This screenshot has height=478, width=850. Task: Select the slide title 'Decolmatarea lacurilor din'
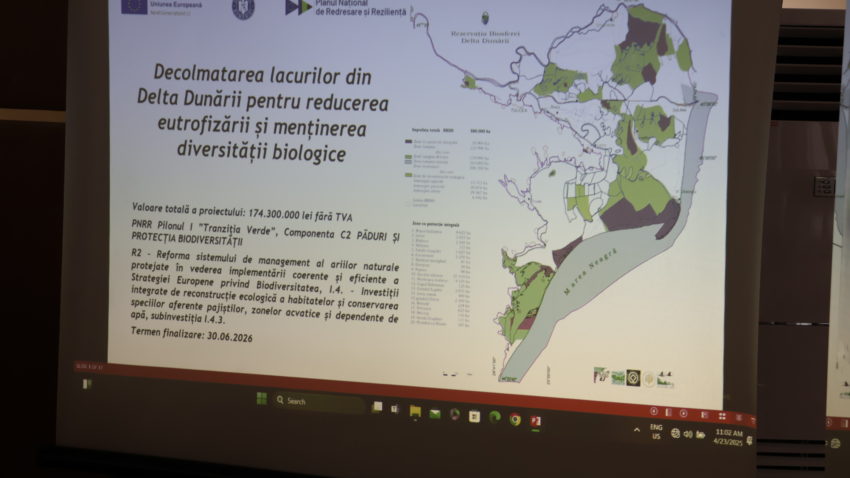click(x=262, y=75)
